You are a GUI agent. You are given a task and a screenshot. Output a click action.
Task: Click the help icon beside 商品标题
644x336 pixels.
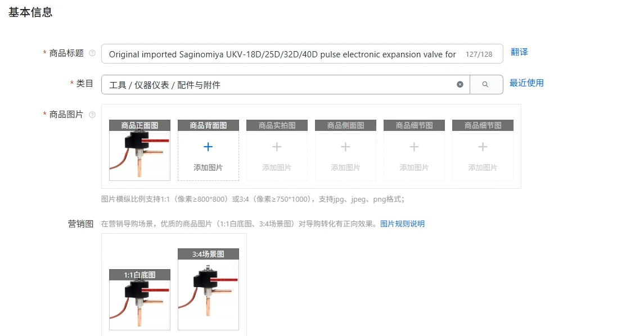pos(92,53)
